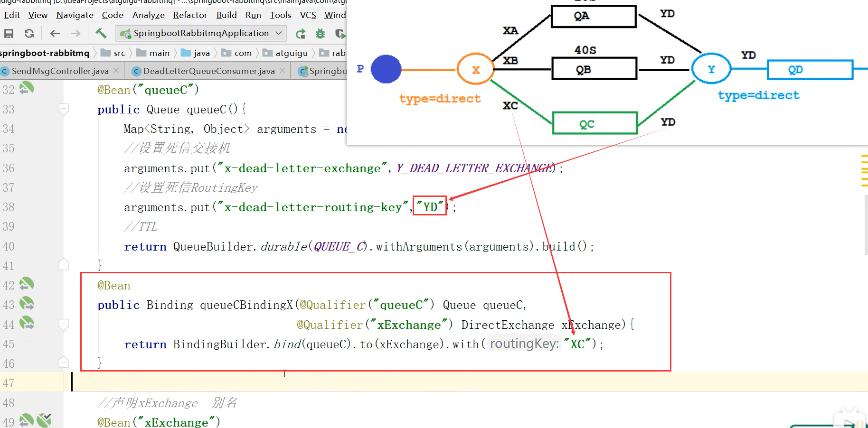The image size is (868, 428).
Task: Click the @Bean("xExchange") annotation on line 49
Action: pos(159,421)
